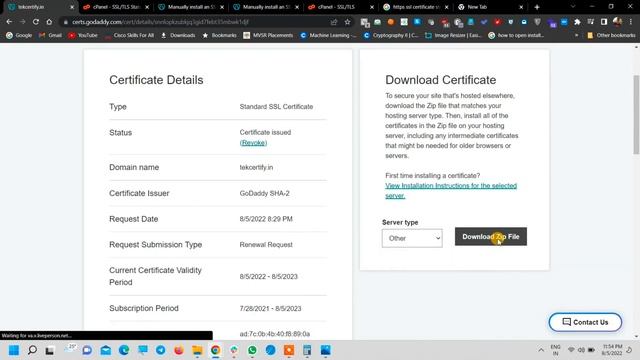Go back using the browser back arrow

point(9,22)
